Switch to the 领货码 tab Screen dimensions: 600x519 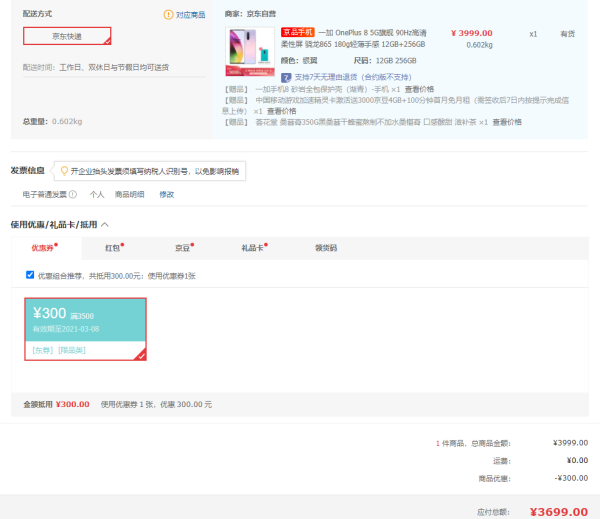[x=326, y=248]
